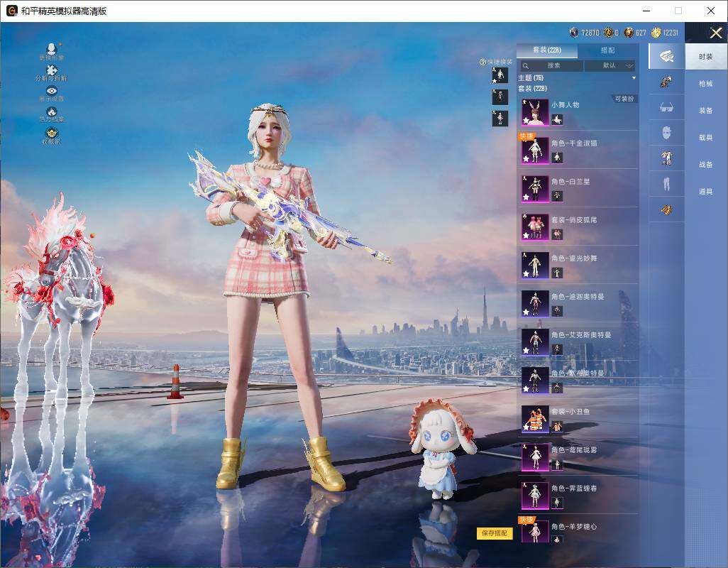Select the backpack accessory category icon
This screenshot has width=728, height=568.
[666, 82]
